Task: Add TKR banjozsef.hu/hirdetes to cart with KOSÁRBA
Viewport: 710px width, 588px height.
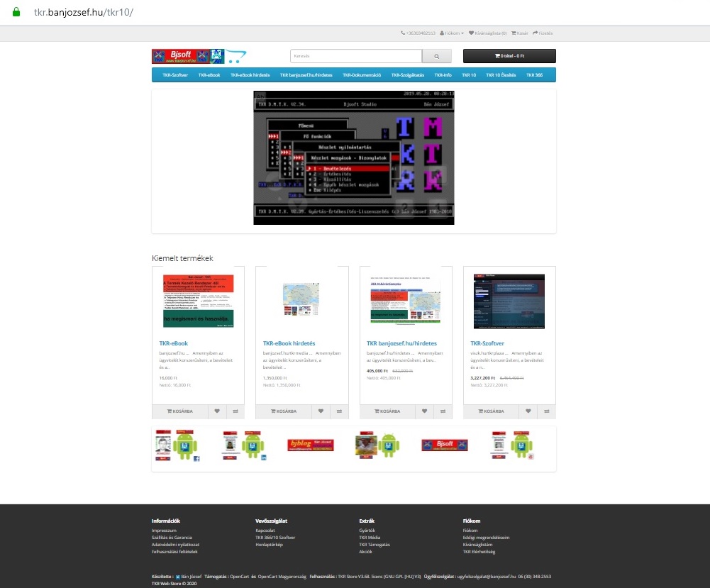Action: tap(387, 411)
